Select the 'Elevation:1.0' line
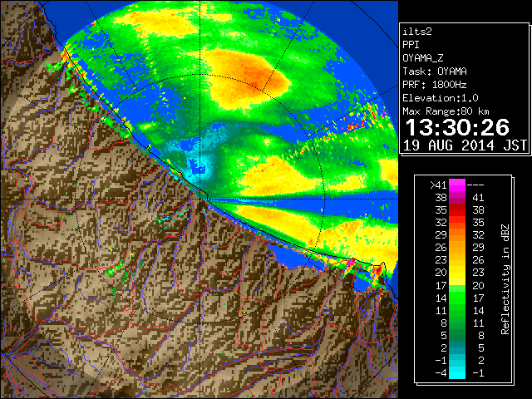This screenshot has height=399, width=532. point(441,98)
